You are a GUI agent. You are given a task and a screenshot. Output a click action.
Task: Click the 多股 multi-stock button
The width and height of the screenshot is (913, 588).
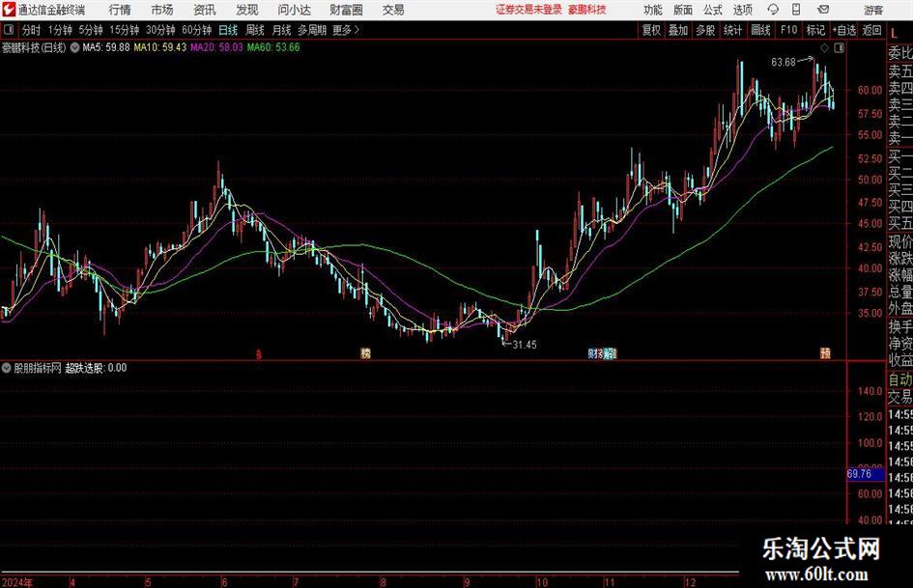point(705,30)
